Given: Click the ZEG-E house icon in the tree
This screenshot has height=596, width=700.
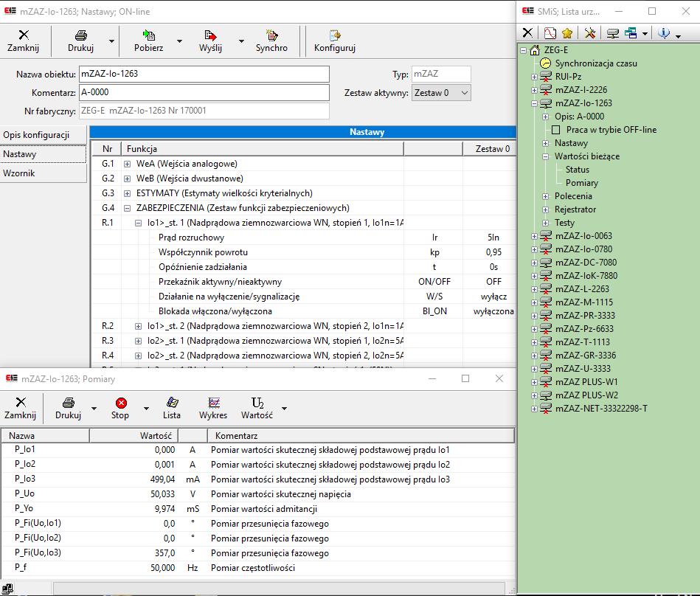Looking at the screenshot, I should 535,50.
